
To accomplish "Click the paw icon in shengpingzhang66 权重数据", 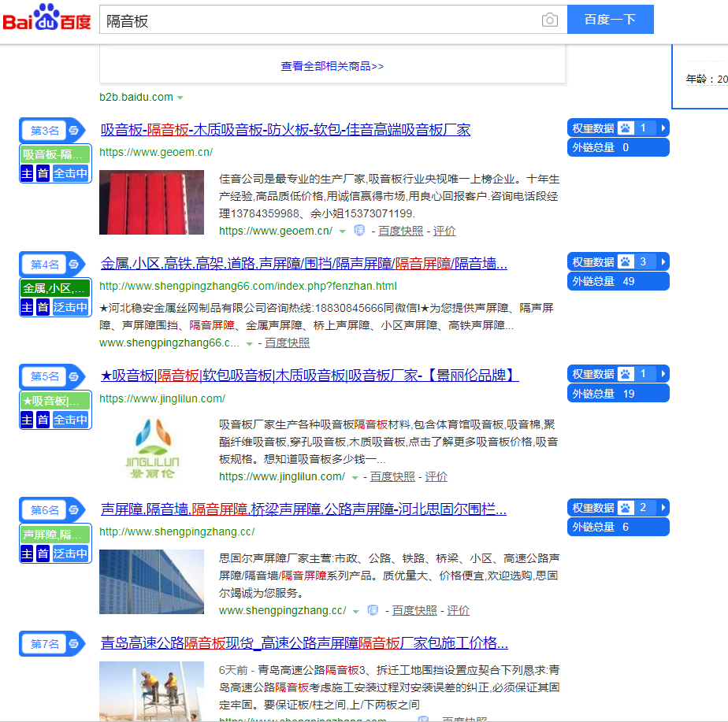I will (x=626, y=261).
